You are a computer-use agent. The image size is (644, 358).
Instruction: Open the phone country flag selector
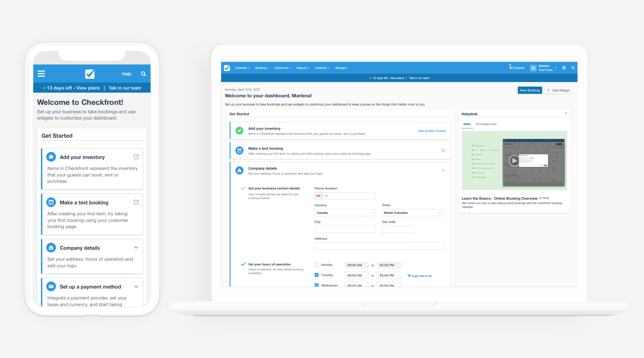pyautogui.click(x=318, y=196)
